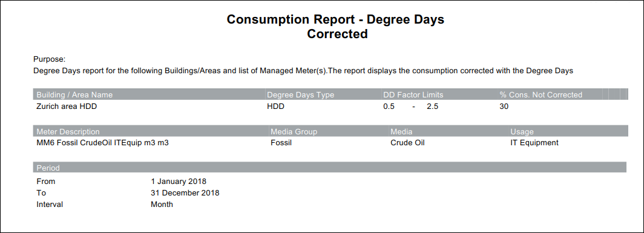Click the Media Group column header
Image resolution: width=644 pixels, height=233 pixels.
pos(294,132)
